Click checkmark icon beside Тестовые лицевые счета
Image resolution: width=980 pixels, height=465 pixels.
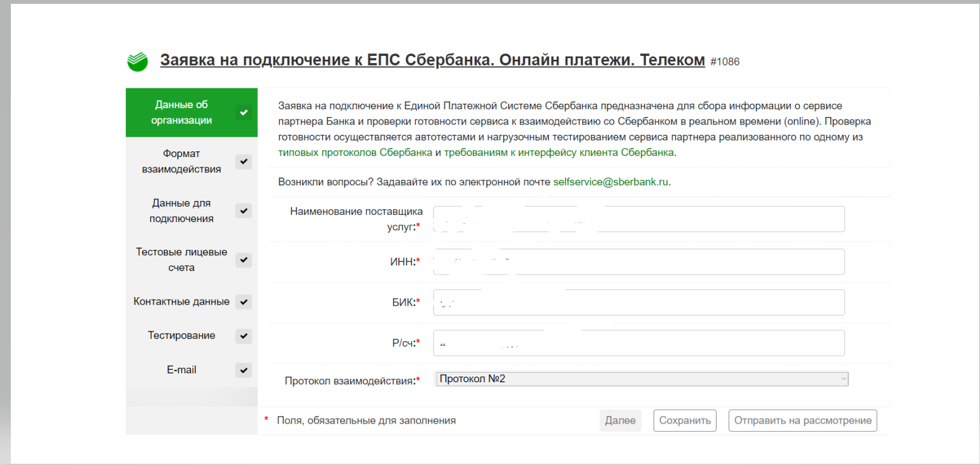coord(243,260)
